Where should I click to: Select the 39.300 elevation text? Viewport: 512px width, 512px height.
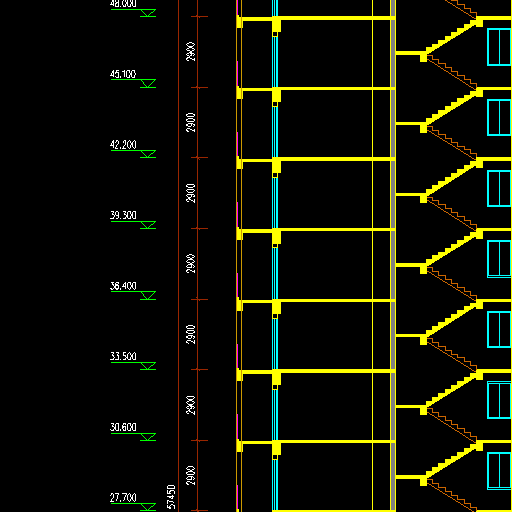point(123,215)
